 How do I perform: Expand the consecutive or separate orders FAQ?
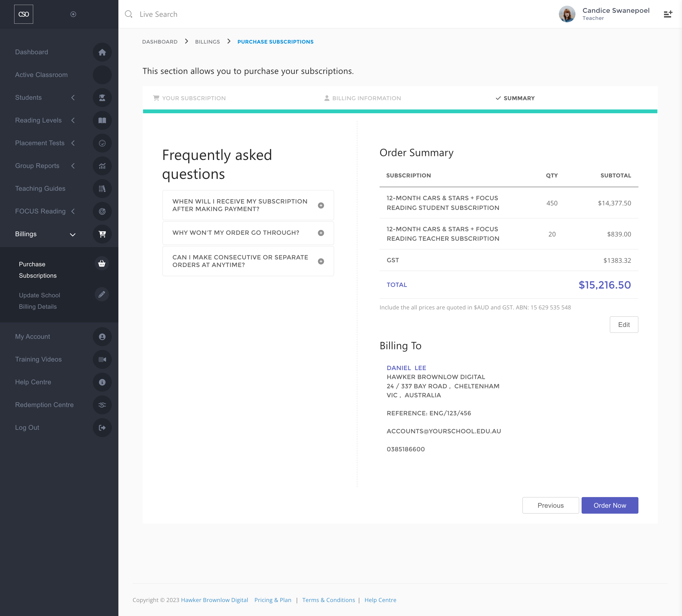pyautogui.click(x=321, y=261)
